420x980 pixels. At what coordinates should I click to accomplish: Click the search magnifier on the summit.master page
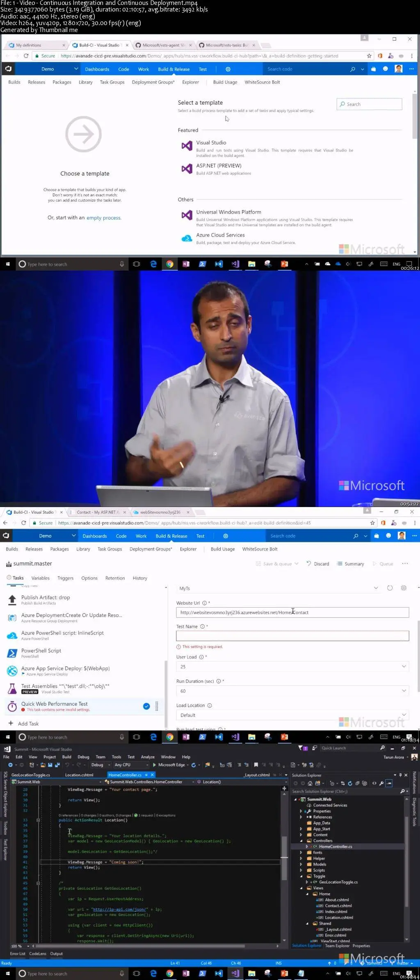click(x=356, y=536)
